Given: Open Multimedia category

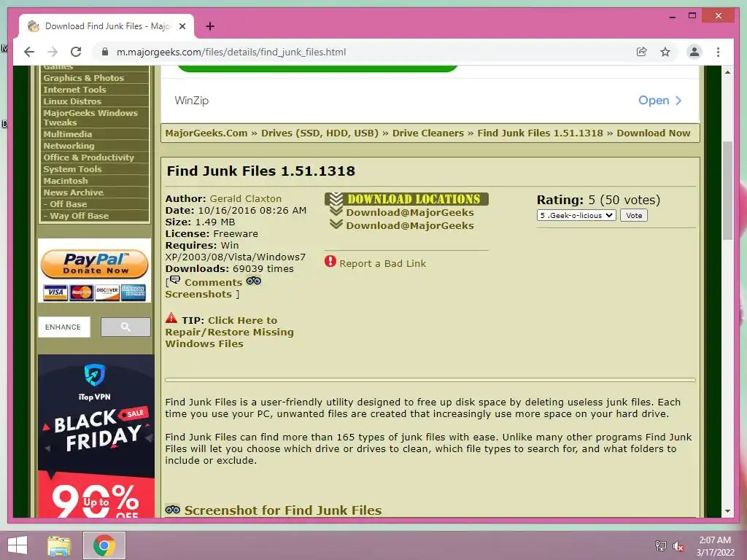Looking at the screenshot, I should pyautogui.click(x=68, y=134).
